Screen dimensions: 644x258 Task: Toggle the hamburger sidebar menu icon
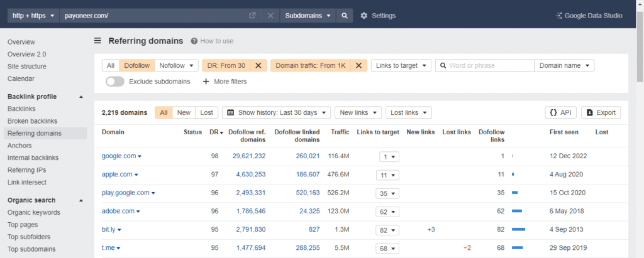pos(97,41)
